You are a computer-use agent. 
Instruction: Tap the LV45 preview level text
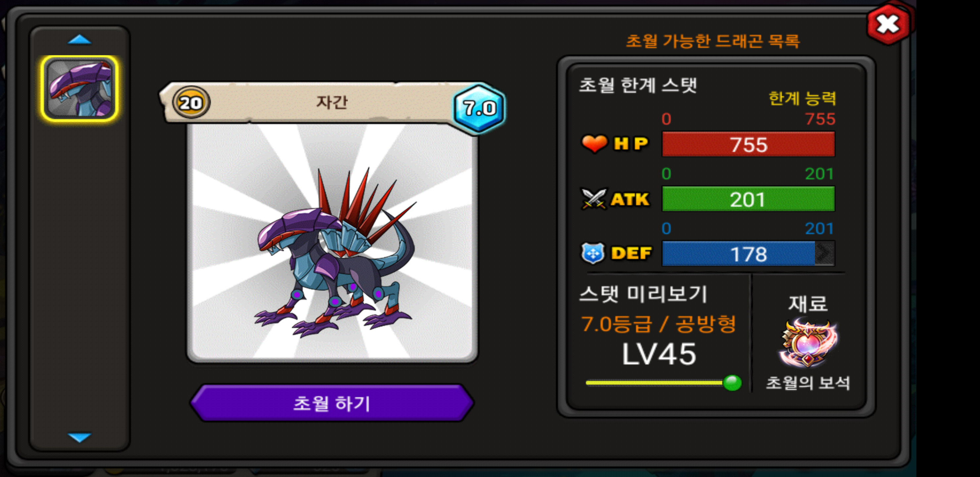click(x=659, y=354)
